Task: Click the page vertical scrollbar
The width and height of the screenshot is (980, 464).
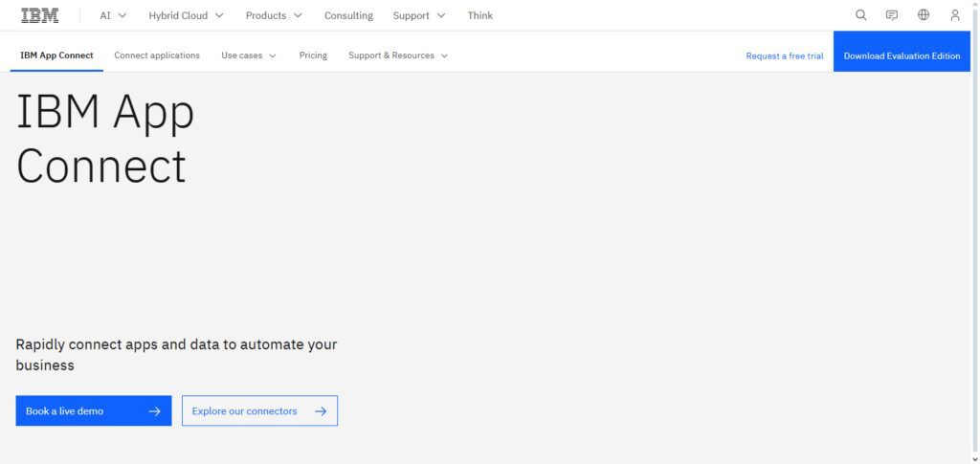Action: click(x=975, y=232)
